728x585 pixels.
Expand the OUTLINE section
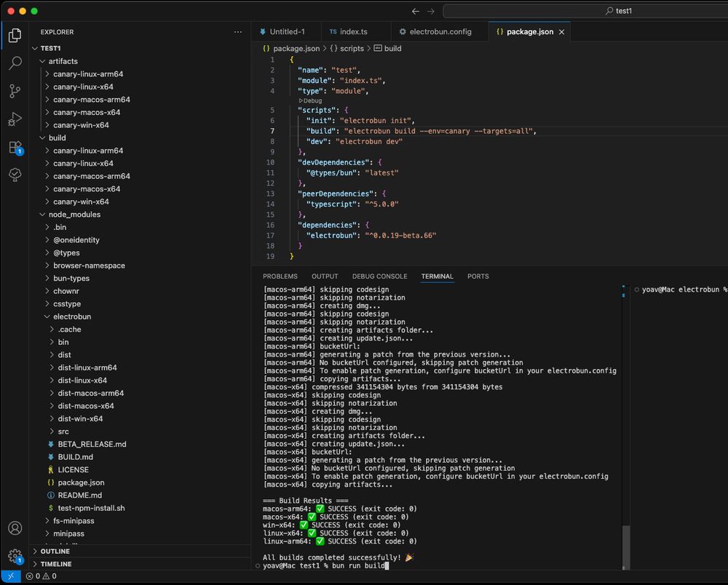coord(139,551)
